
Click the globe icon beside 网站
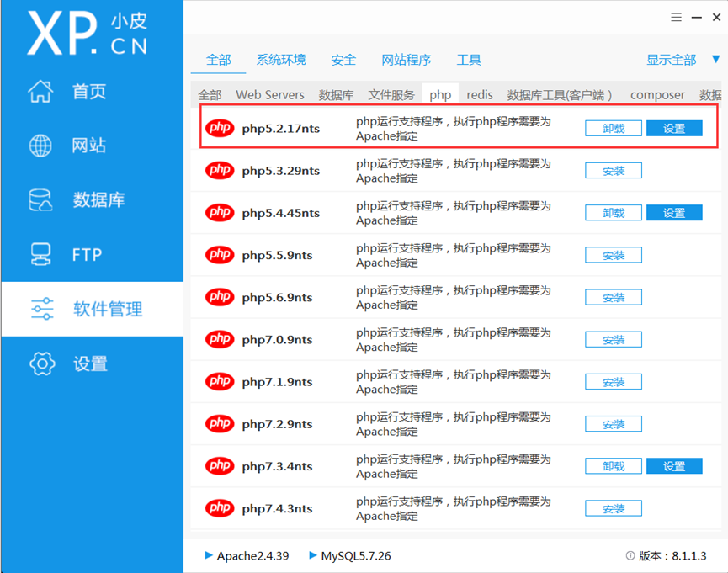41,146
